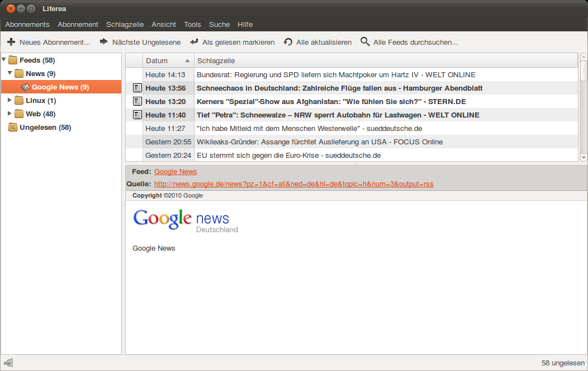Screen dimensions: 588x371
Task: Click the Feeds folder icon
Action: [13, 60]
